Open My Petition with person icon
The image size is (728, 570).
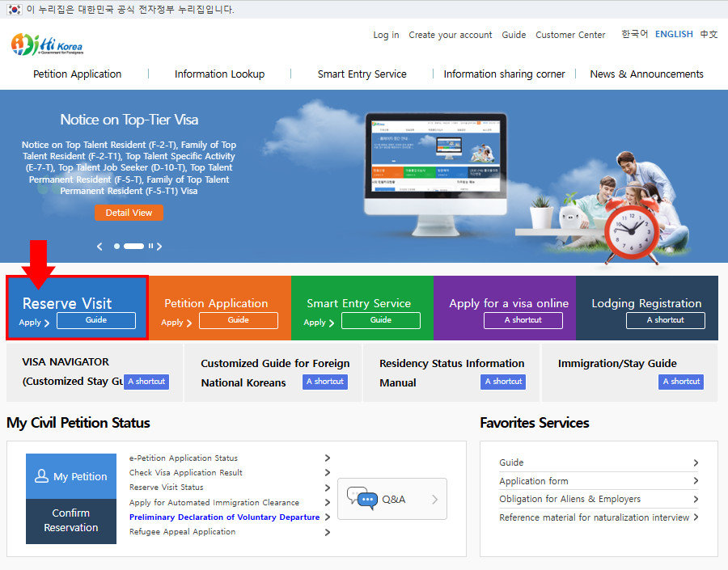click(71, 476)
